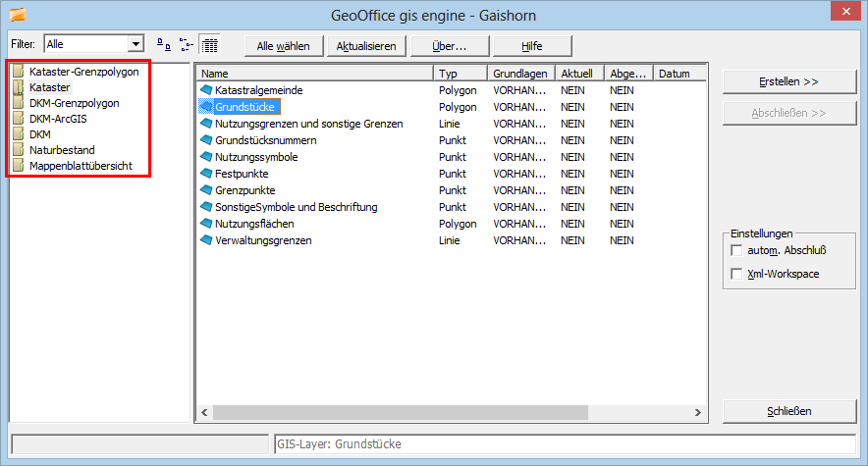The height and width of the screenshot is (466, 868).
Task: Click the Grundstücksnummern layer icon
Action: [206, 140]
